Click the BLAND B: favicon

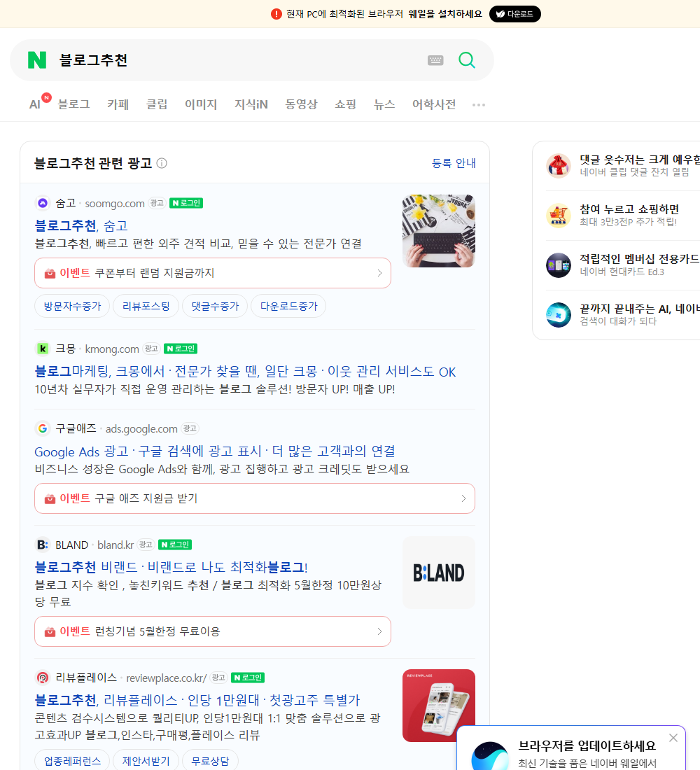click(43, 545)
